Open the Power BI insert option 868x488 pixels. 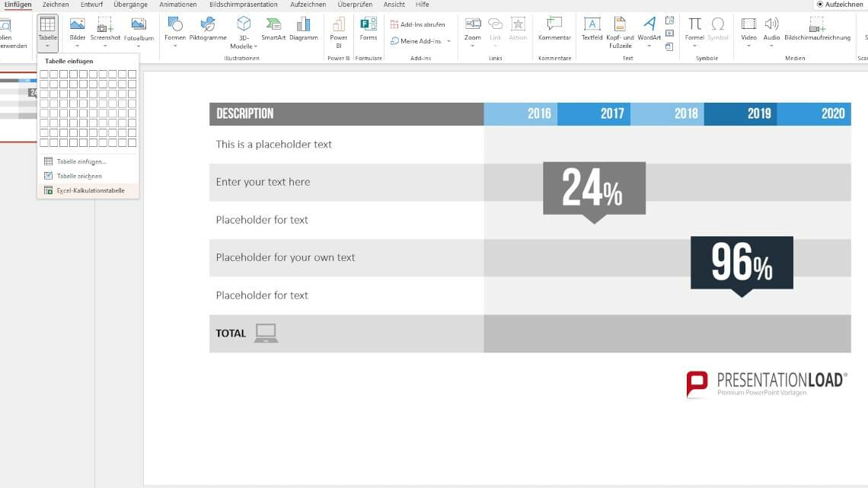(x=338, y=32)
